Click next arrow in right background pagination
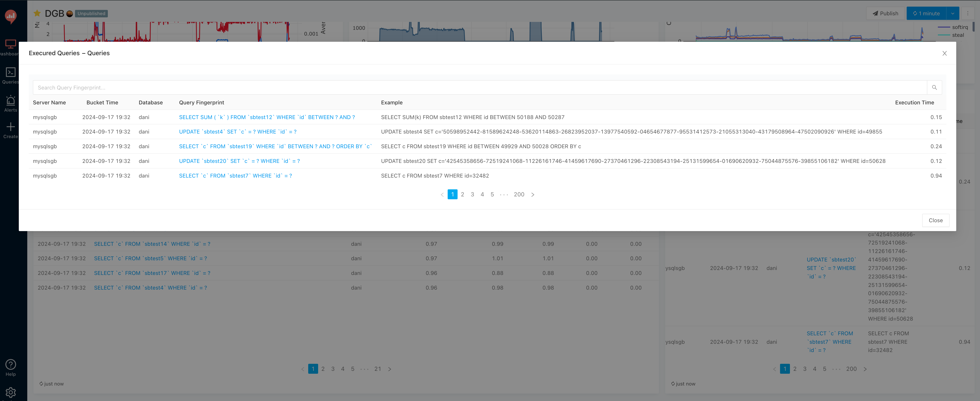 click(865, 369)
